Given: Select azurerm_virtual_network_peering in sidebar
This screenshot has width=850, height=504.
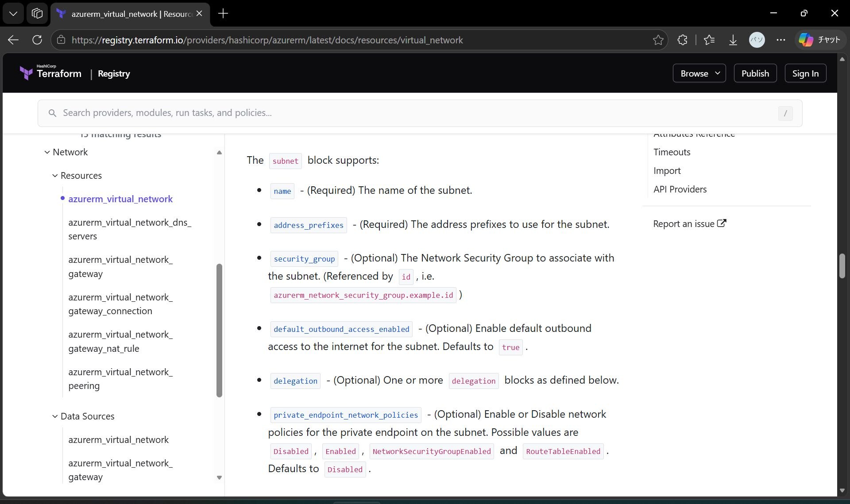Looking at the screenshot, I should pyautogui.click(x=120, y=379).
